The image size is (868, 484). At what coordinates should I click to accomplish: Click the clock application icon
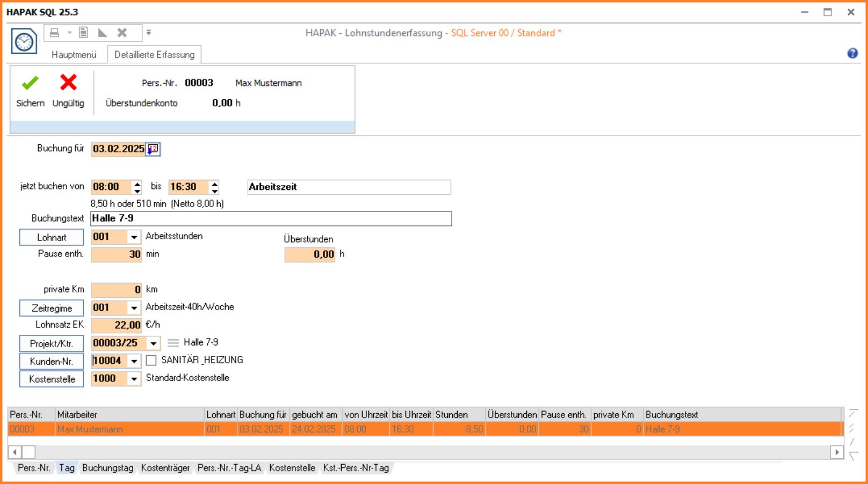coord(24,41)
